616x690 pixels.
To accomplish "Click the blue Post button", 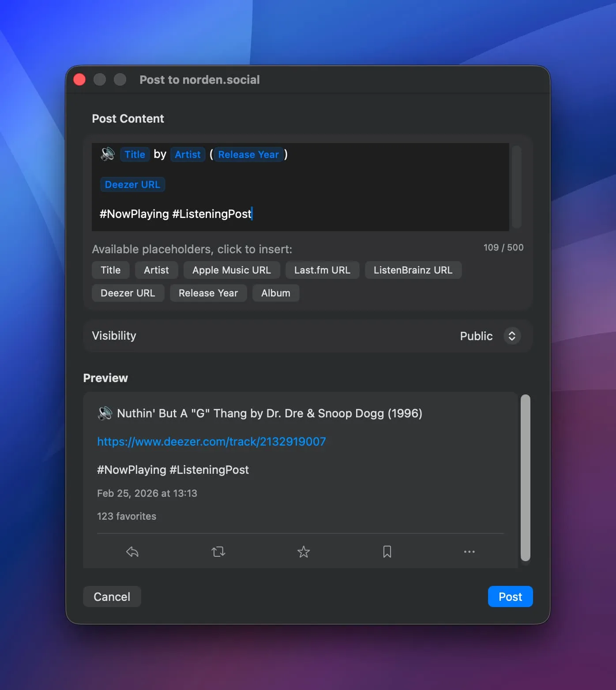I will click(511, 596).
